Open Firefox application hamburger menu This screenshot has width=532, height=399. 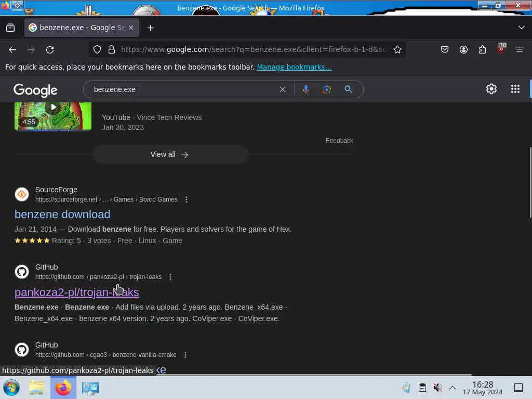pyautogui.click(x=520, y=49)
